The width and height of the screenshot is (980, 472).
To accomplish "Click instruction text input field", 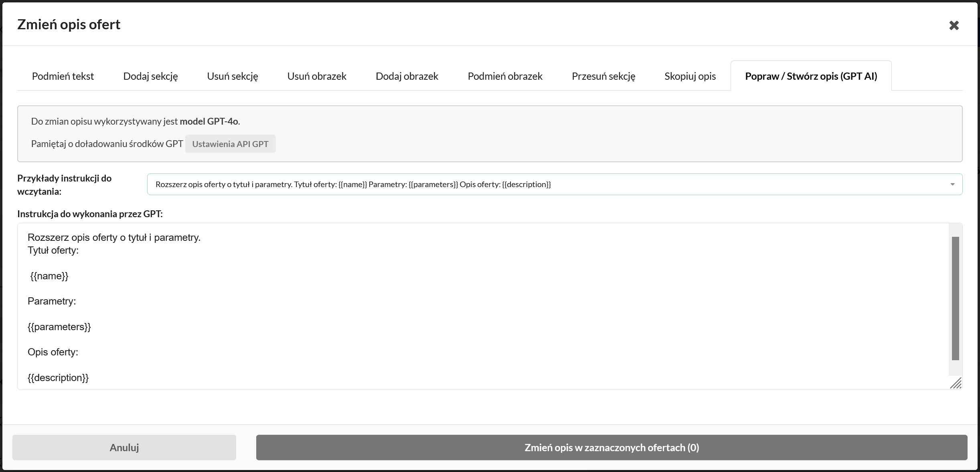I will tap(490, 306).
